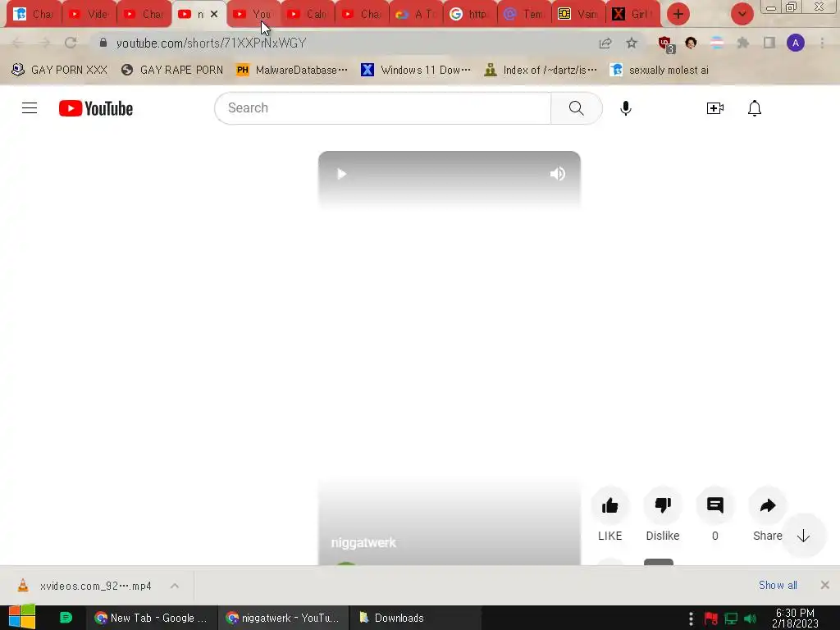Open the uBlock Origin extension
The height and width of the screenshot is (630, 840).
point(665,44)
